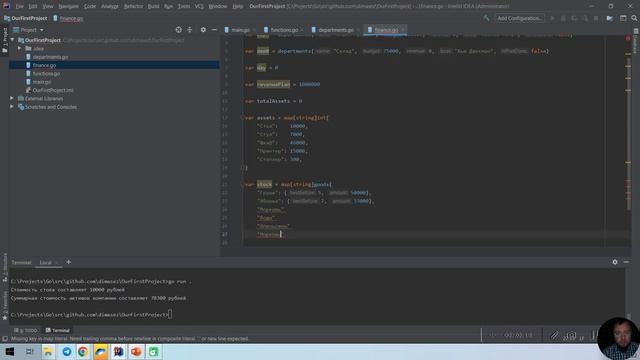The height and width of the screenshot is (360, 640).
Task: Click the totalAssets variable in editor
Action: (273, 101)
